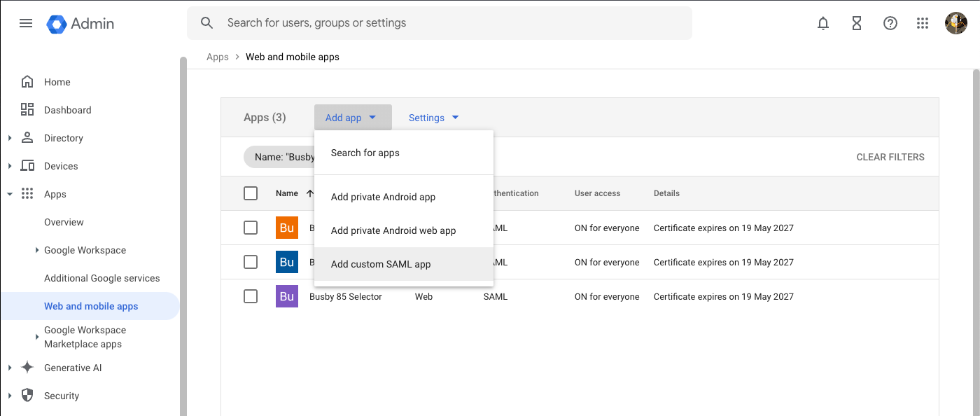This screenshot has width=980, height=416.
Task: Click Web and mobile apps breadcrumb text
Action: click(293, 57)
